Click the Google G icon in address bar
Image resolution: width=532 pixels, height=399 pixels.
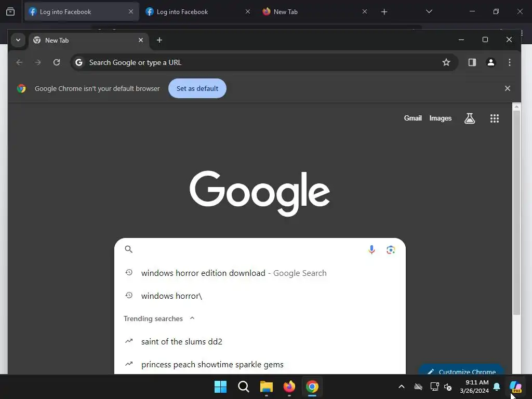point(79,62)
